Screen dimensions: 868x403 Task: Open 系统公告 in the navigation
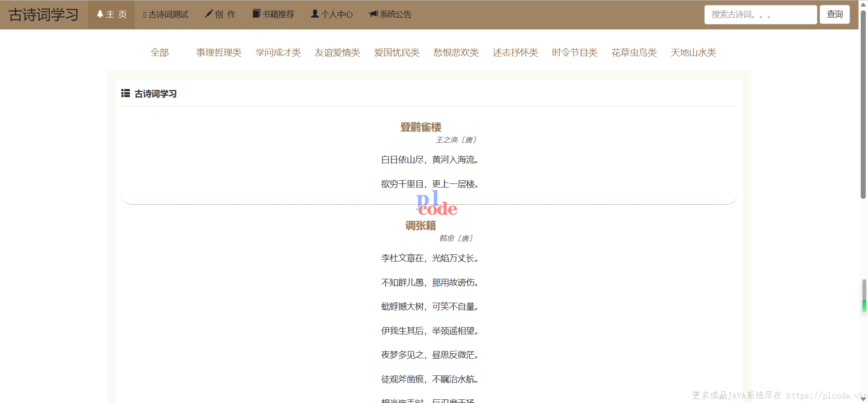396,14
